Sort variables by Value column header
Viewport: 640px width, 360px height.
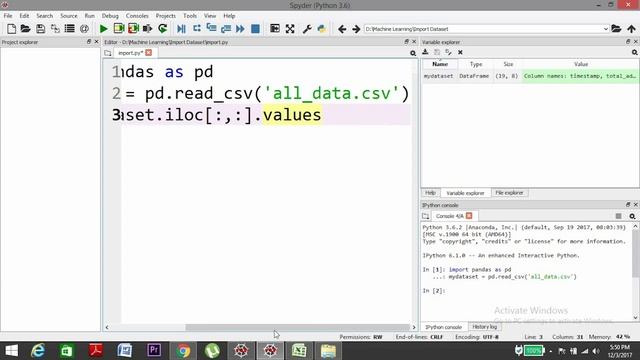[580, 64]
